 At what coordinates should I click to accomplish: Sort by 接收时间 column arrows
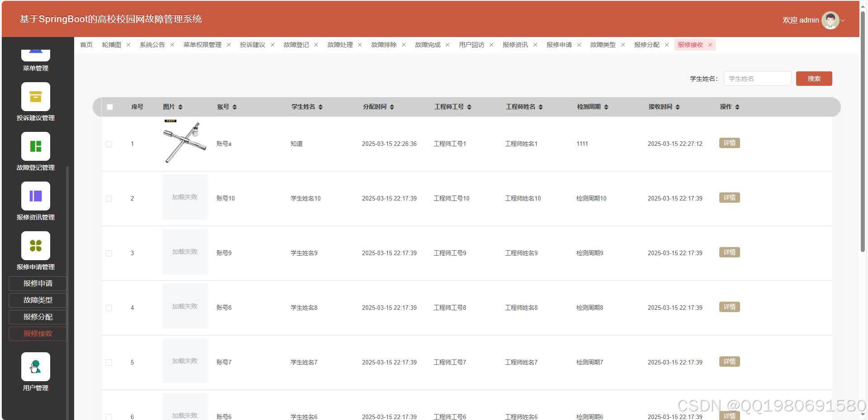pyautogui.click(x=678, y=107)
